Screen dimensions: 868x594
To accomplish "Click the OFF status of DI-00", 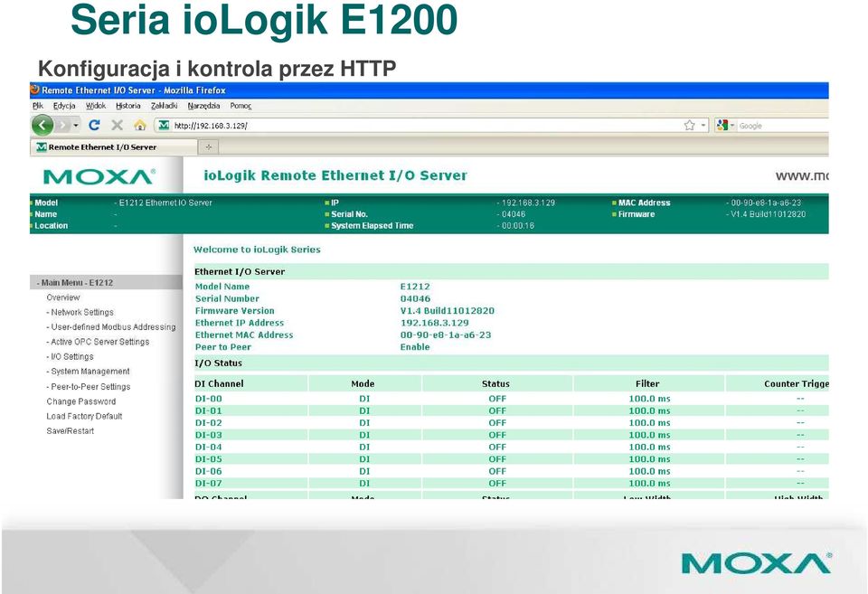I will (497, 399).
